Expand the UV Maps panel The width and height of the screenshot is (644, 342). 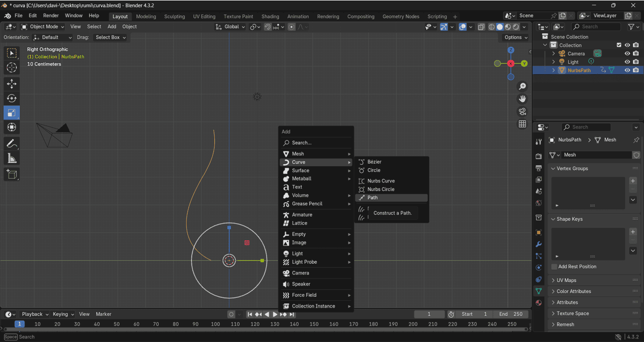[x=566, y=281]
